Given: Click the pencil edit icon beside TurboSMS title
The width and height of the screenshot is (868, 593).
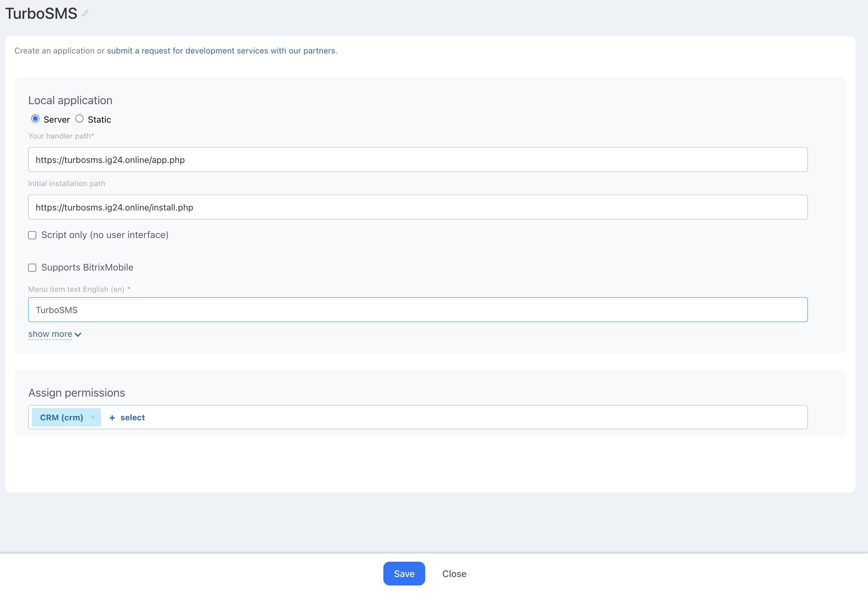Looking at the screenshot, I should point(85,13).
